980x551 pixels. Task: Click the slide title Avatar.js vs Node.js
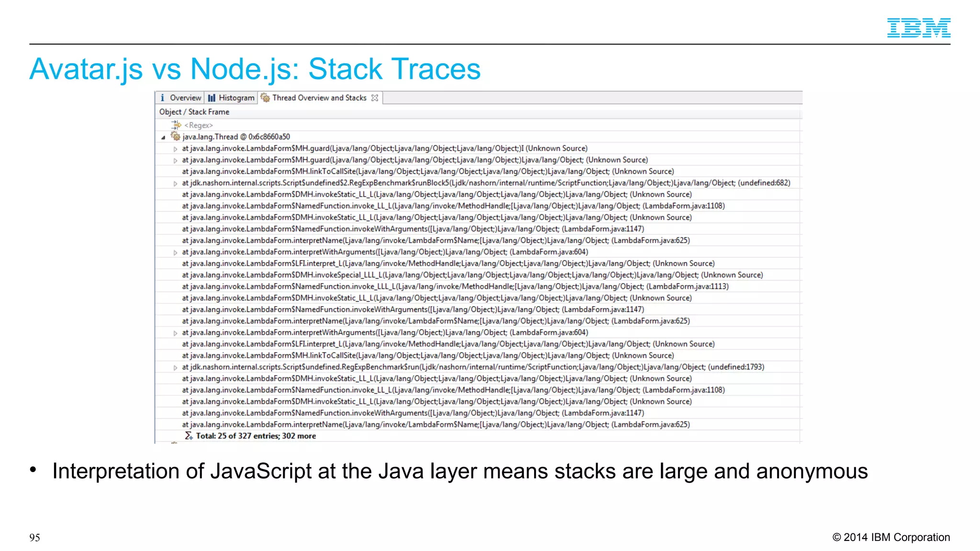(255, 69)
